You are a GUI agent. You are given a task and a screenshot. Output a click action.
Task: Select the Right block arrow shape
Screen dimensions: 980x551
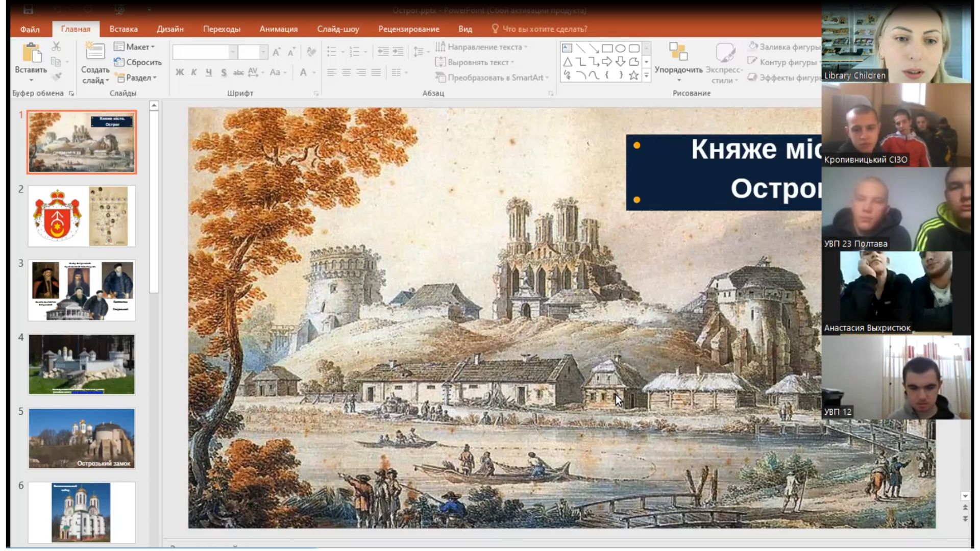pos(607,62)
